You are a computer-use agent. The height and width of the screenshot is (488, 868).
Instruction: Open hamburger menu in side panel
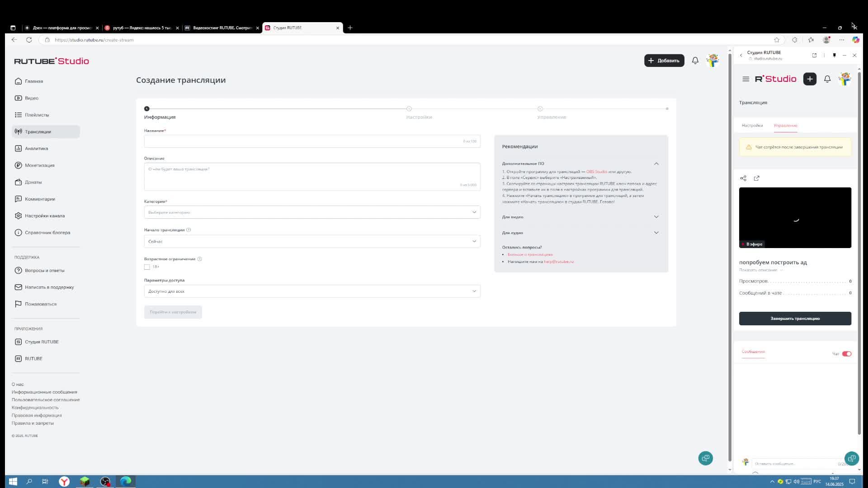746,79
